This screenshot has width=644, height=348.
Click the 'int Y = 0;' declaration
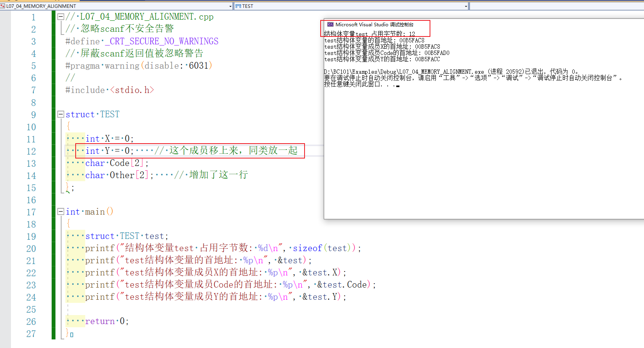point(110,151)
